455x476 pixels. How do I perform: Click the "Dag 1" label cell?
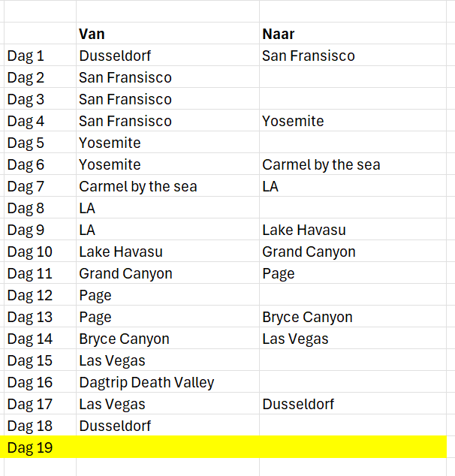click(x=26, y=56)
